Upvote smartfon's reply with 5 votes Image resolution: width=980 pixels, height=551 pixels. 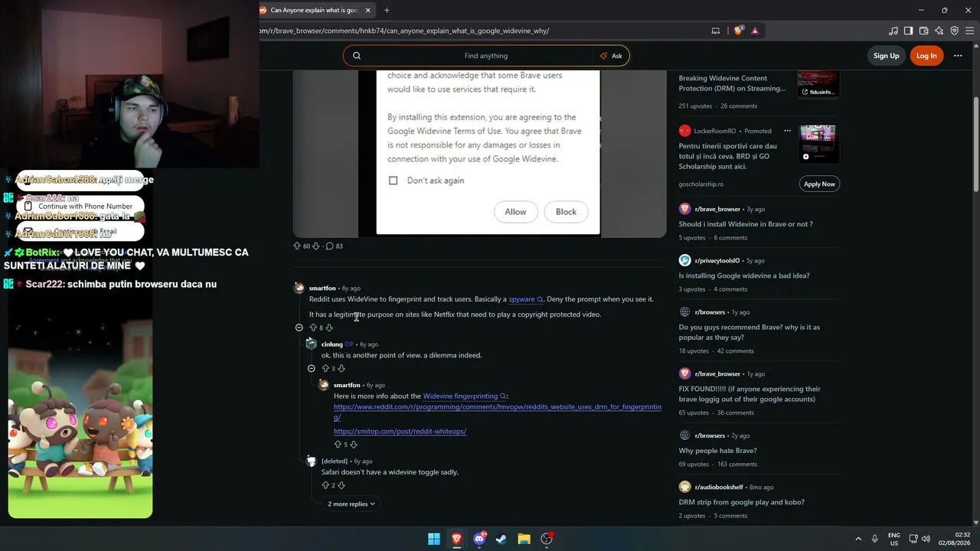(338, 444)
